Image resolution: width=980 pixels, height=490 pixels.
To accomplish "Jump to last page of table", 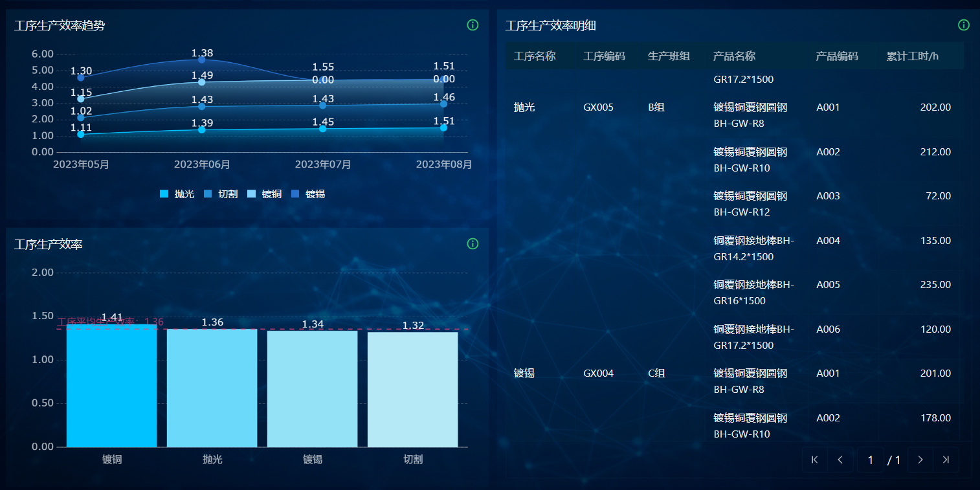I will click(x=946, y=460).
